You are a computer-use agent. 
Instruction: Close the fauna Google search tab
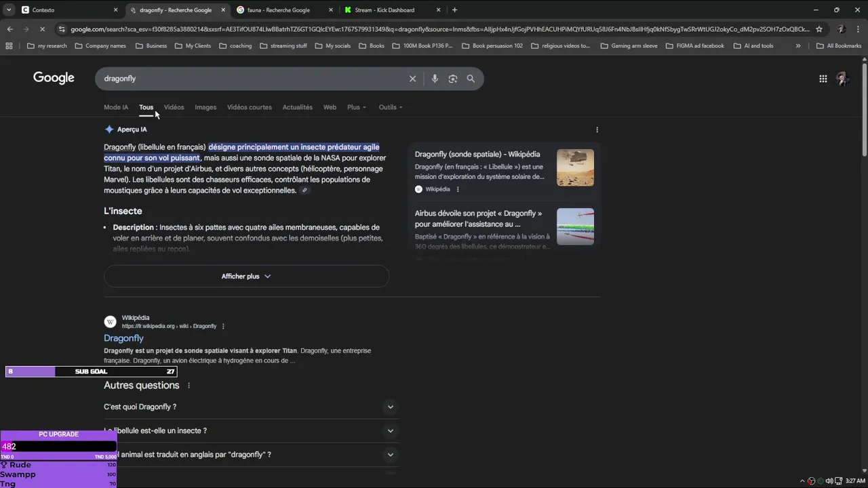(331, 10)
